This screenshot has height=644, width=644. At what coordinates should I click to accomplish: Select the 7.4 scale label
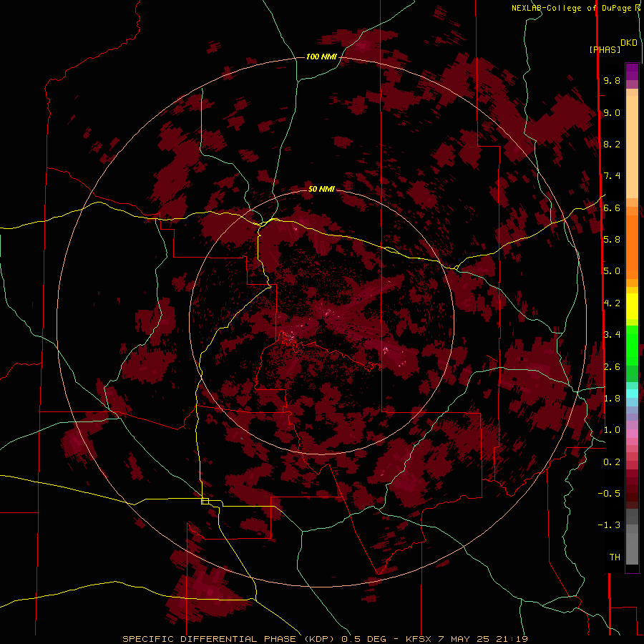coord(612,176)
